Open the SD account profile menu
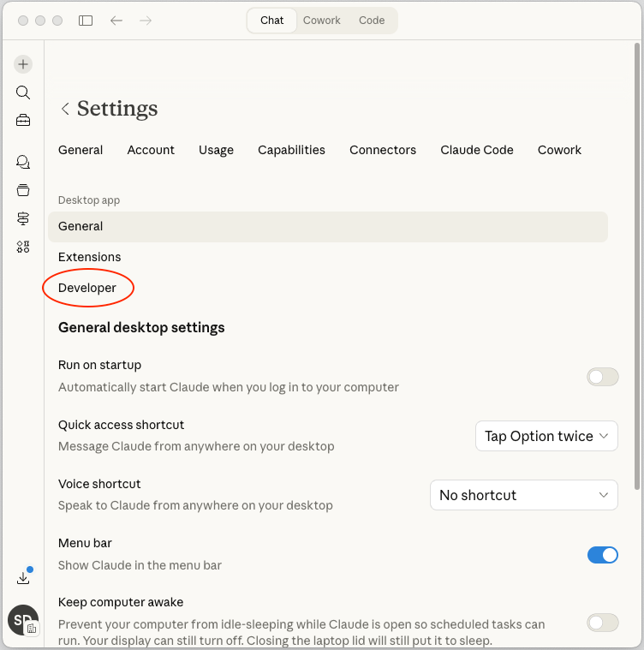 (23, 619)
